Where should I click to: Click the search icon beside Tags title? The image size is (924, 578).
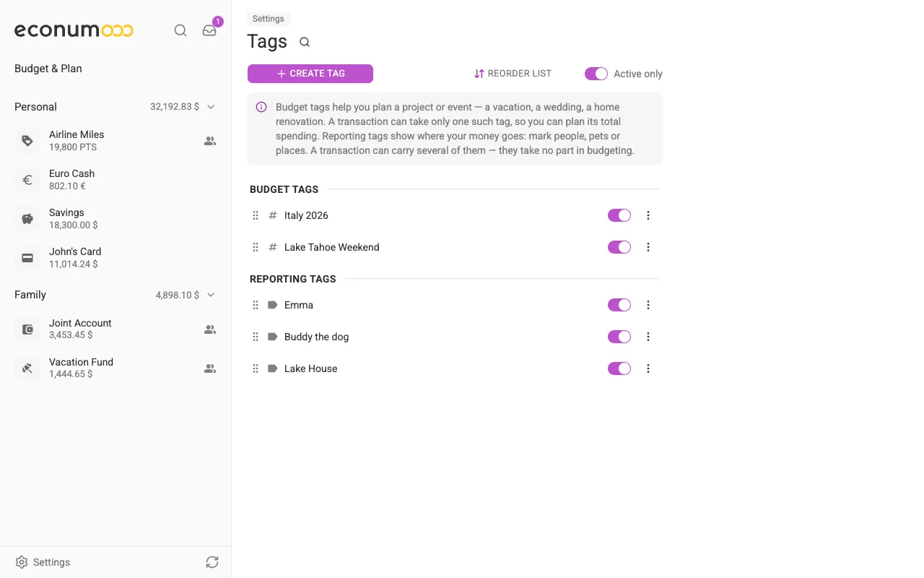(305, 42)
